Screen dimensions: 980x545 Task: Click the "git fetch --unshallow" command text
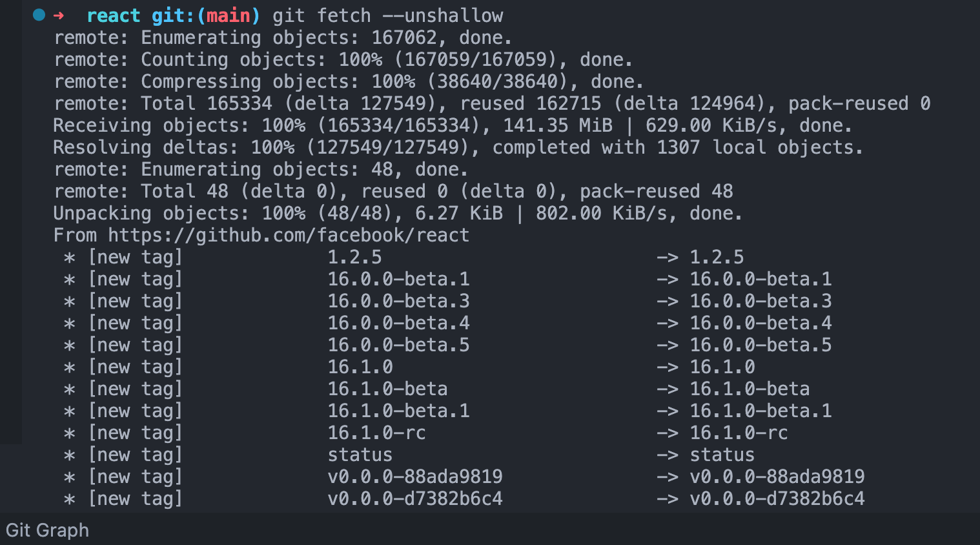click(387, 15)
